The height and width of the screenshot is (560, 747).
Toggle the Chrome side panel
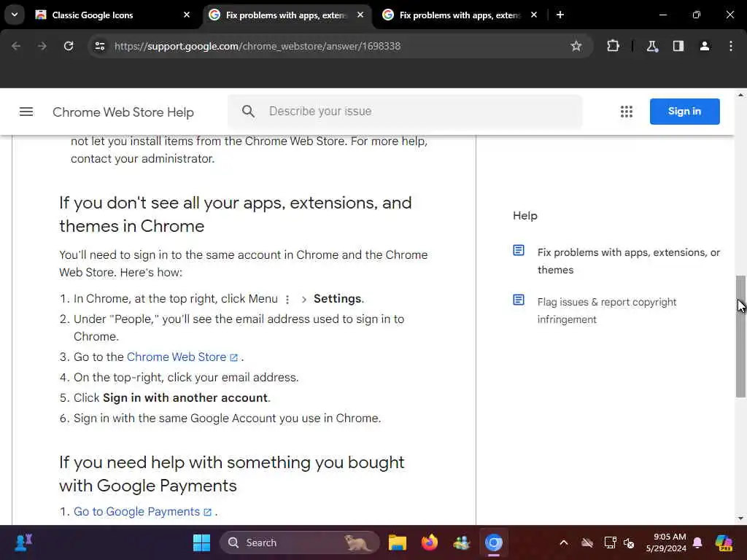(x=678, y=46)
